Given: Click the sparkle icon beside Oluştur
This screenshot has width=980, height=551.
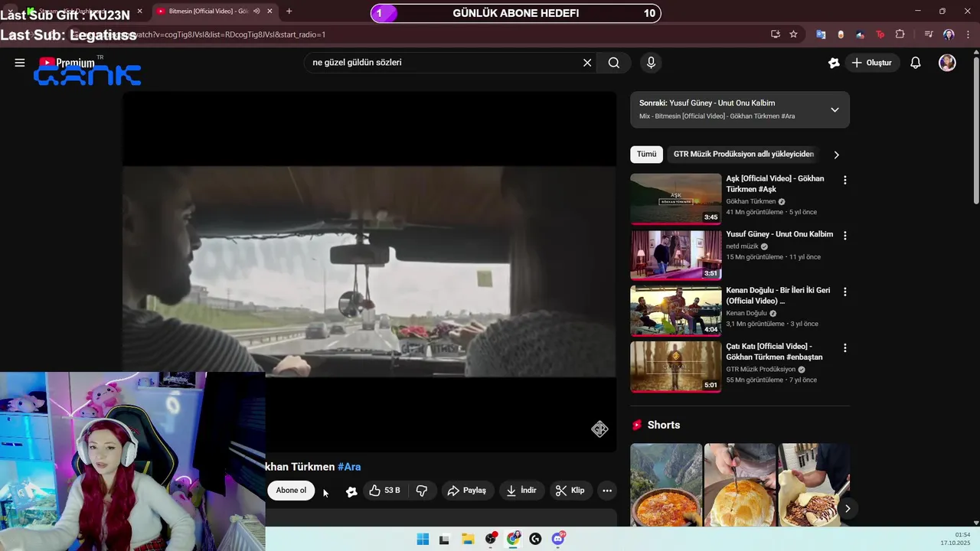Looking at the screenshot, I should point(834,63).
